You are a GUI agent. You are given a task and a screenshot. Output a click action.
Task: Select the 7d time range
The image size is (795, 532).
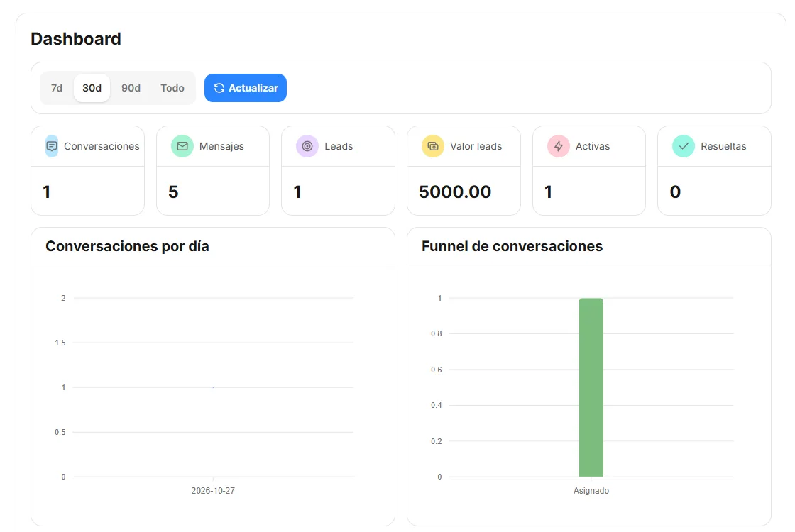coord(57,88)
